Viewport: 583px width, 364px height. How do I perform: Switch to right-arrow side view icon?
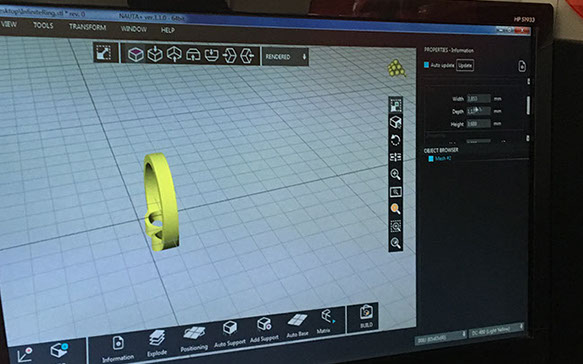pos(229,56)
